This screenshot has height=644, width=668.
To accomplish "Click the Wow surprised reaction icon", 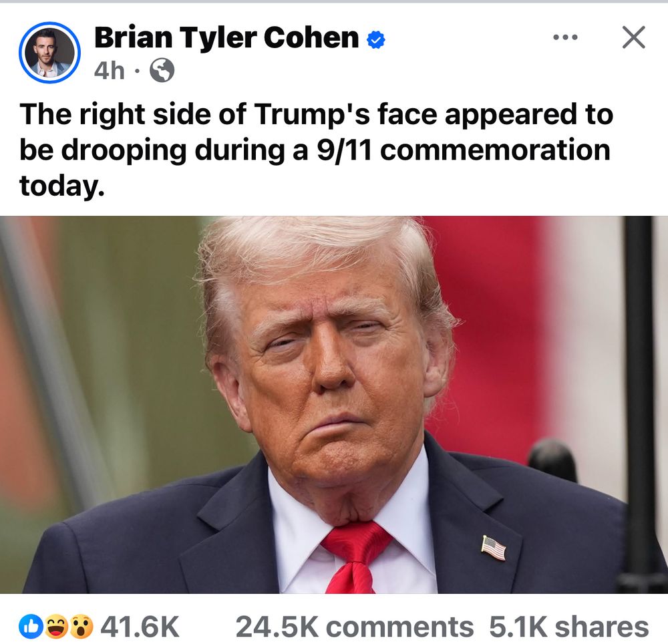I will [x=81, y=626].
